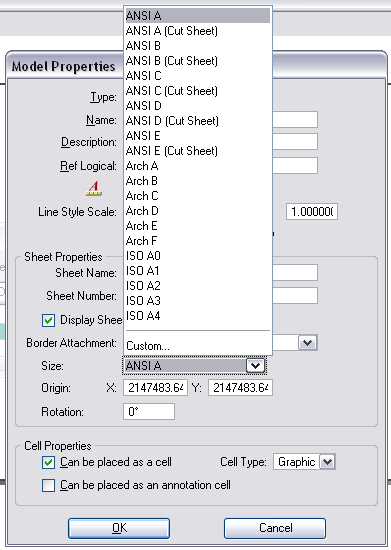Select ANSI A (Cut Sheet) option
391x550 pixels.
(198, 31)
